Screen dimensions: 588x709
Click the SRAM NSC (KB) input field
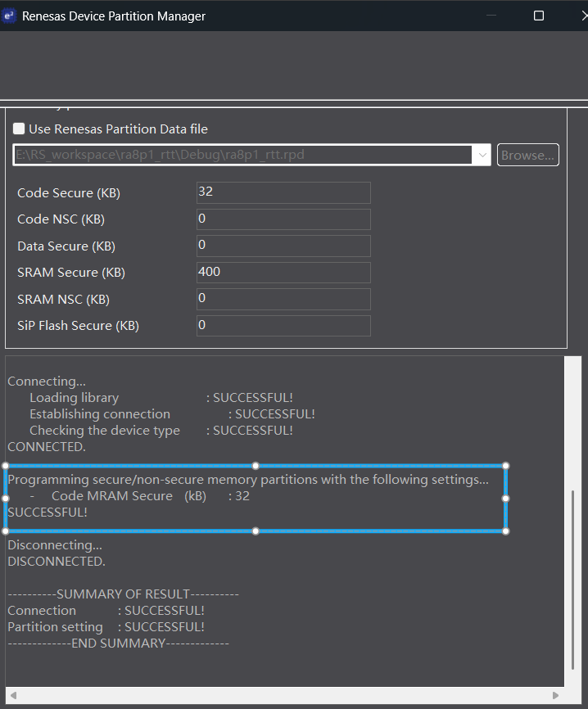coord(283,299)
